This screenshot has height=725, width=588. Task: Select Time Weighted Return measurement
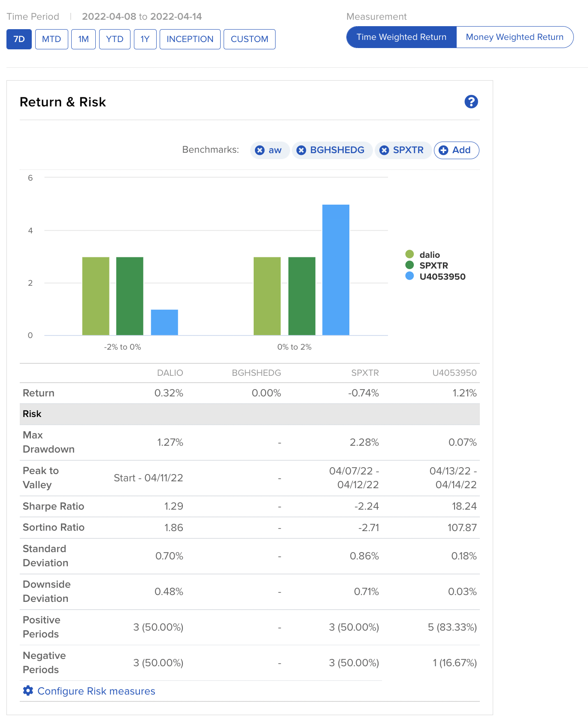(401, 37)
